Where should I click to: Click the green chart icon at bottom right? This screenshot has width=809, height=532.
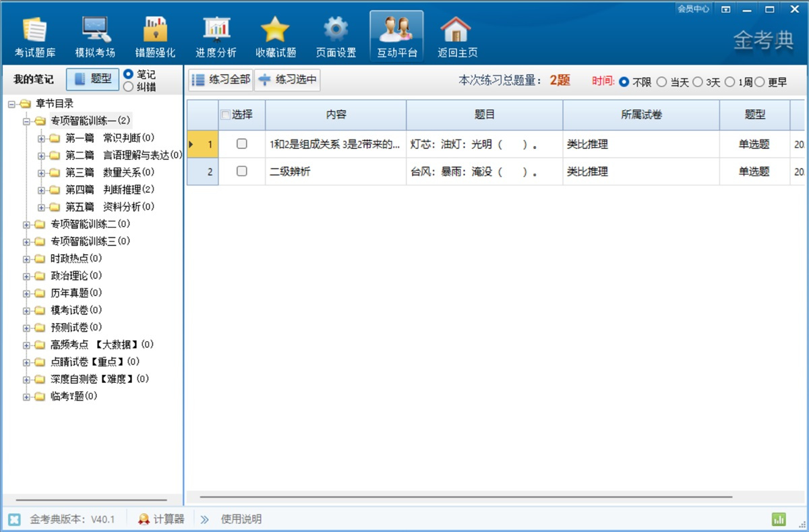[x=779, y=519]
